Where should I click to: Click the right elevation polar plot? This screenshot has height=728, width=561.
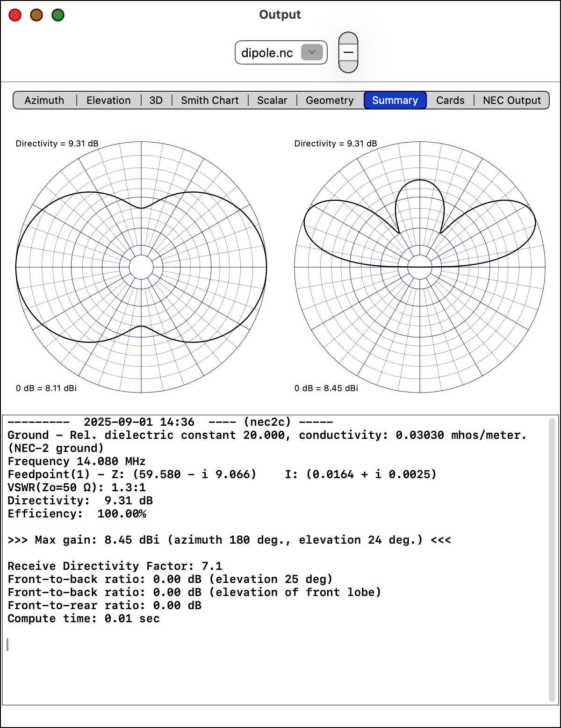(x=420, y=267)
